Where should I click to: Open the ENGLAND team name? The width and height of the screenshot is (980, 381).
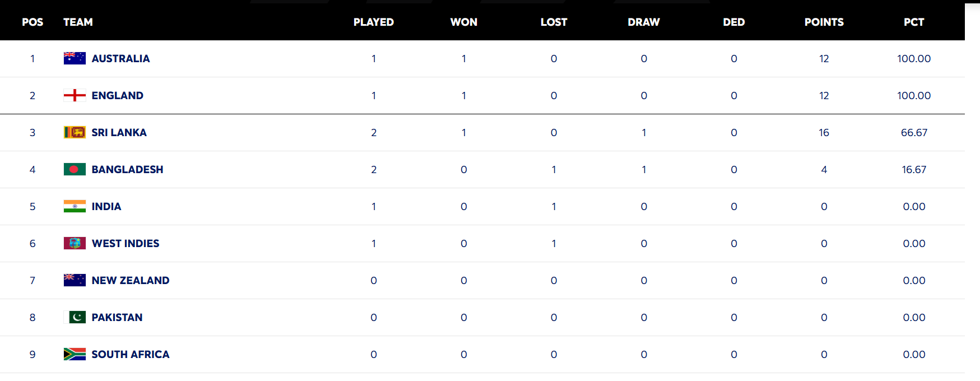118,95
